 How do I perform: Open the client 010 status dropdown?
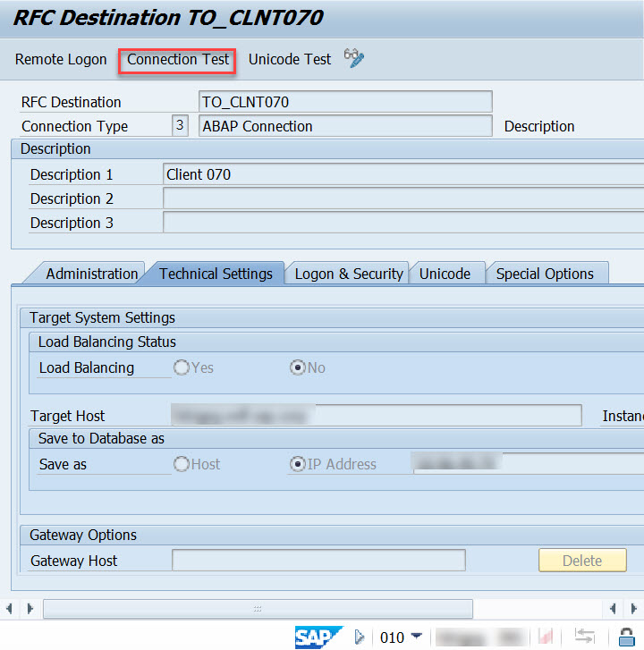click(416, 636)
